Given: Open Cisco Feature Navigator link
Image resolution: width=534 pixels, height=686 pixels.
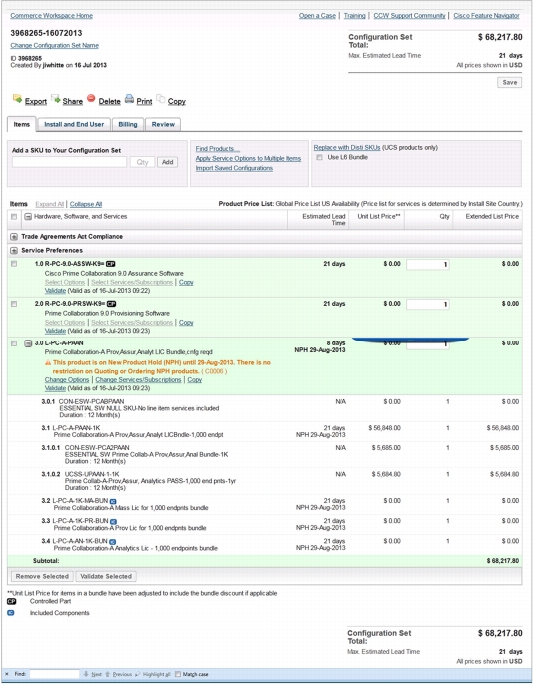Looking at the screenshot, I should point(486,16).
